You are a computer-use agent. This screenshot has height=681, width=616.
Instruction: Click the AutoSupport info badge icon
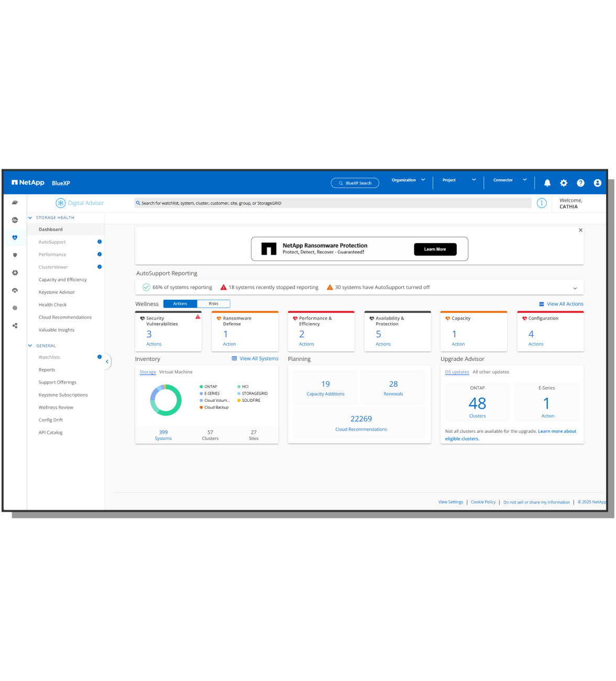pos(100,242)
